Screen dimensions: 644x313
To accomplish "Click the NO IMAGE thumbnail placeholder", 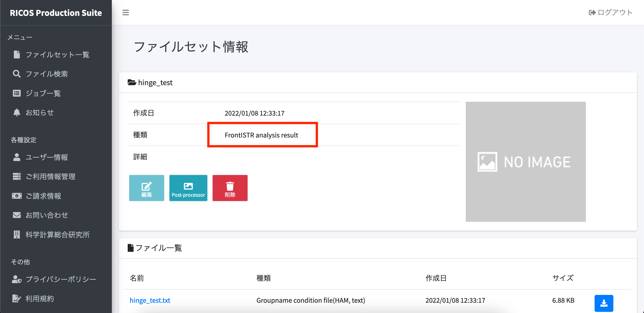I will tap(525, 161).
